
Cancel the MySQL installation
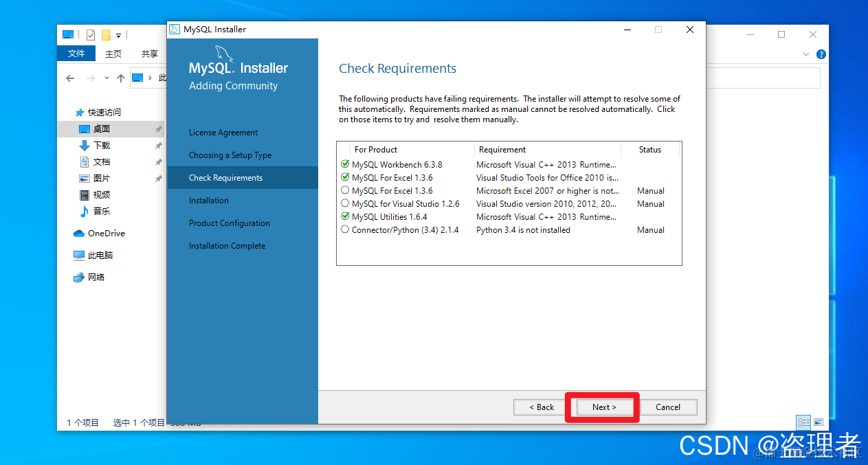click(667, 407)
